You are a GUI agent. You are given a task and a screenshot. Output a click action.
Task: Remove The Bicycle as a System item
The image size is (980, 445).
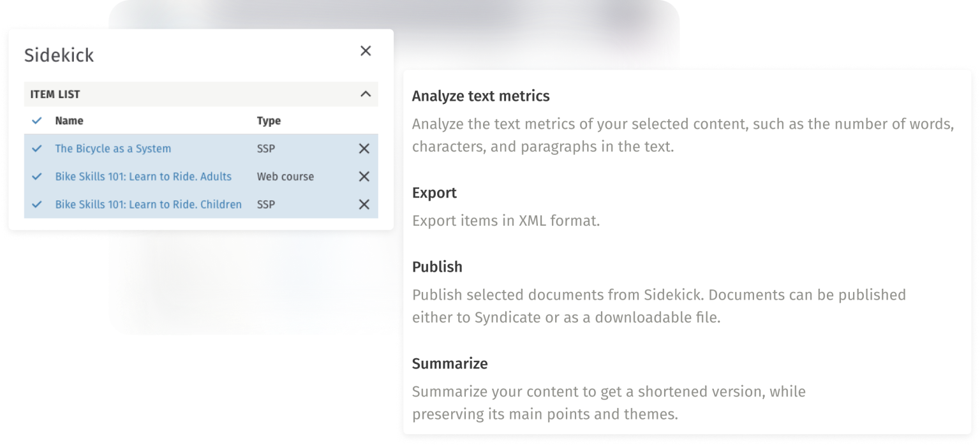pyautogui.click(x=364, y=149)
